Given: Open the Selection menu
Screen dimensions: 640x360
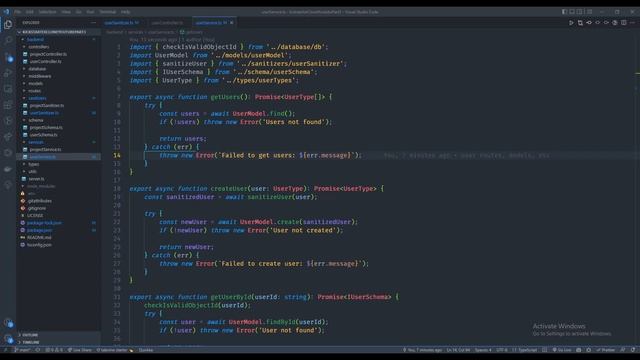Looking at the screenshot, I should pyautogui.click(x=47, y=12).
